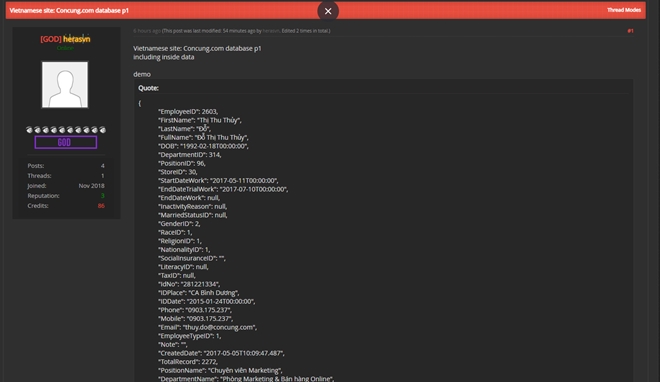Click the Quote: label

tap(148, 88)
